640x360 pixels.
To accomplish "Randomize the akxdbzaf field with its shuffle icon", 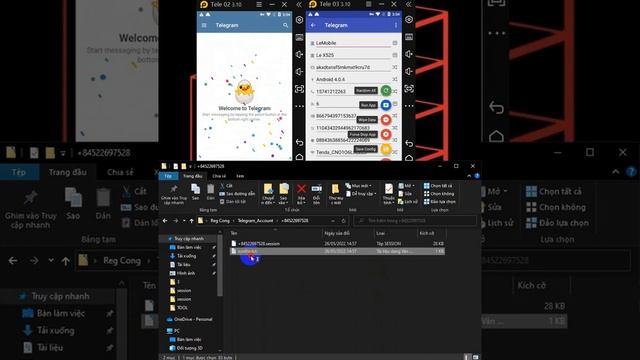I will point(395,67).
